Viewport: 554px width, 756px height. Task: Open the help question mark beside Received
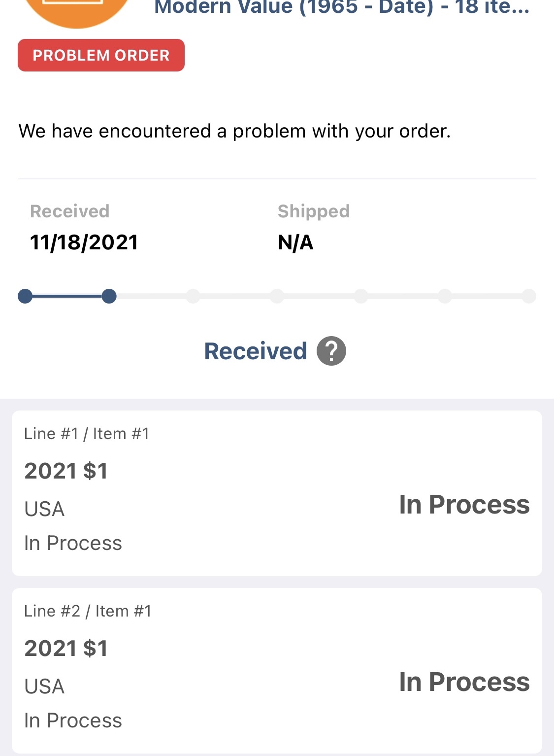coord(331,351)
